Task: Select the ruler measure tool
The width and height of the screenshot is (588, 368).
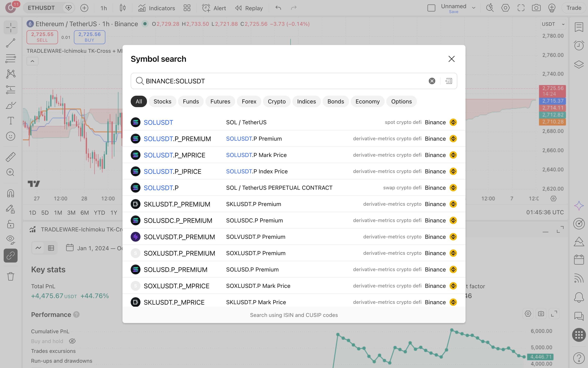Action: point(10,157)
